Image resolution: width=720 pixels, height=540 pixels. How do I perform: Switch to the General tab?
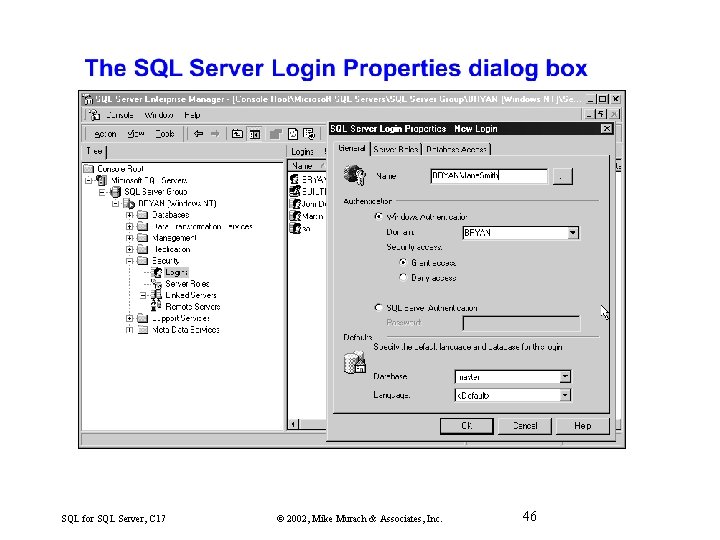pyautogui.click(x=352, y=148)
